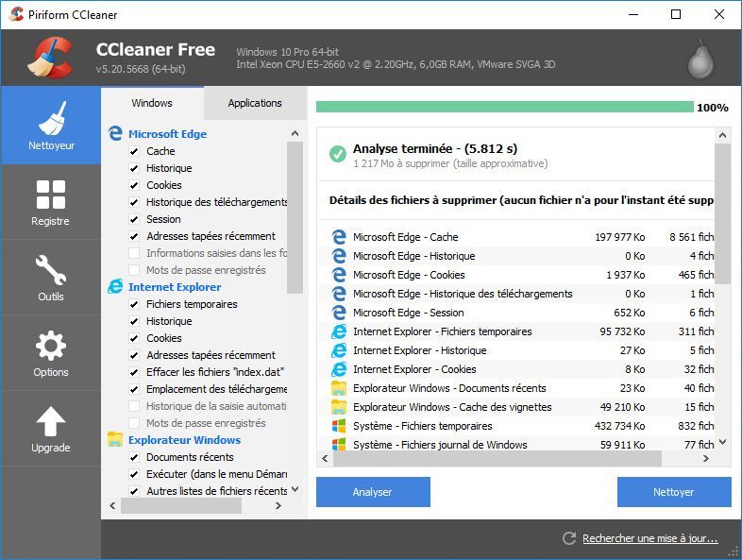Image resolution: width=742 pixels, height=560 pixels.
Task: Open the Registre registry section
Action: pos(51,202)
